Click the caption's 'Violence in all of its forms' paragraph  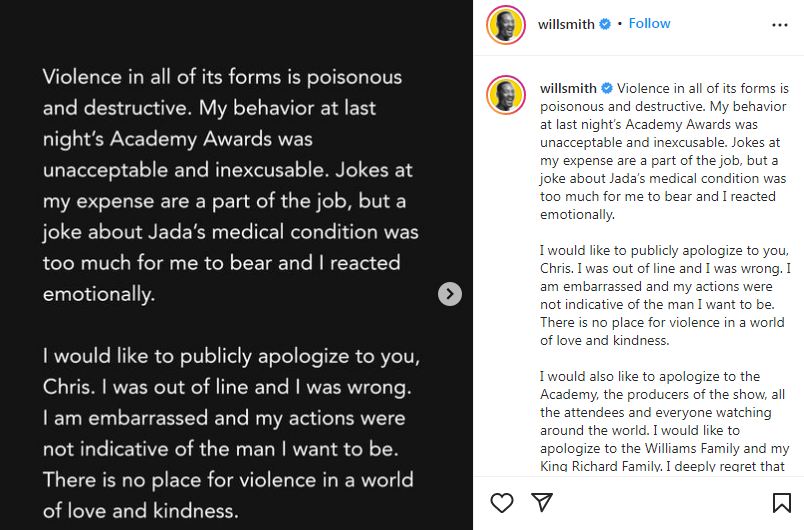[665, 151]
